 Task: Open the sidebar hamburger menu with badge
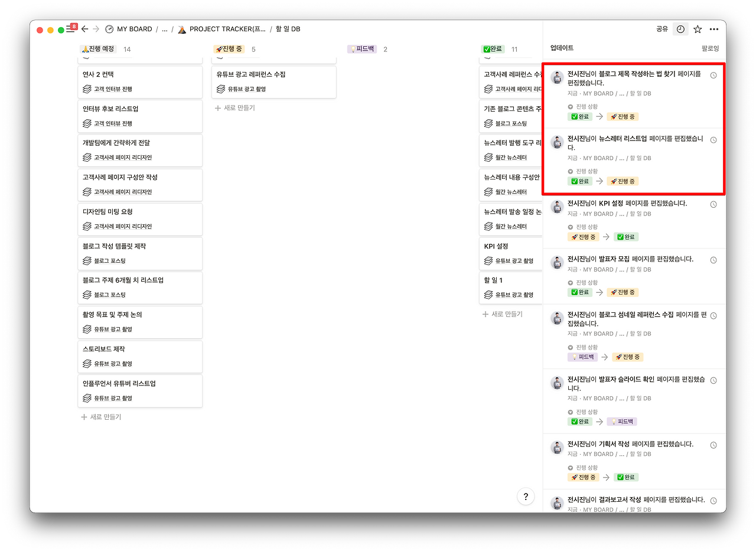click(x=71, y=28)
